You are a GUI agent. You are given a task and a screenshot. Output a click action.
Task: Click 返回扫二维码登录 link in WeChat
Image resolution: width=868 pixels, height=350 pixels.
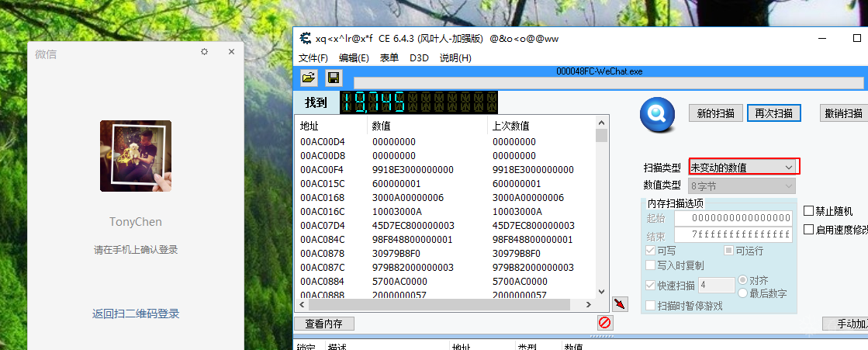pos(136,314)
